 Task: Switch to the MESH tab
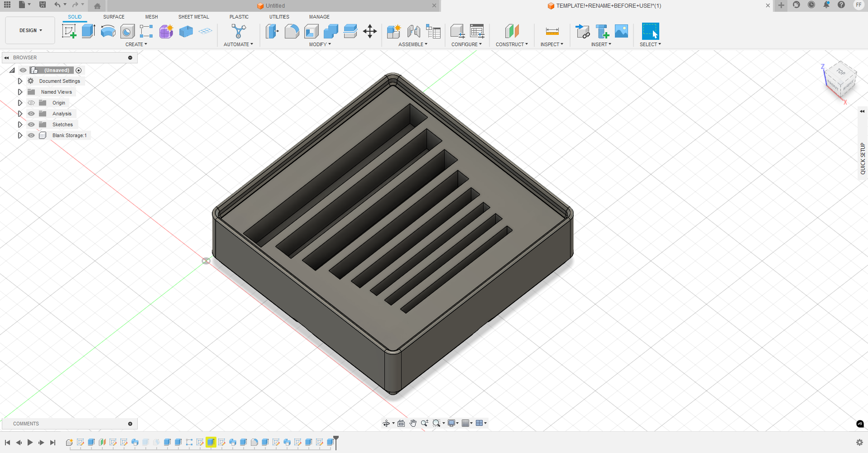pyautogui.click(x=152, y=17)
